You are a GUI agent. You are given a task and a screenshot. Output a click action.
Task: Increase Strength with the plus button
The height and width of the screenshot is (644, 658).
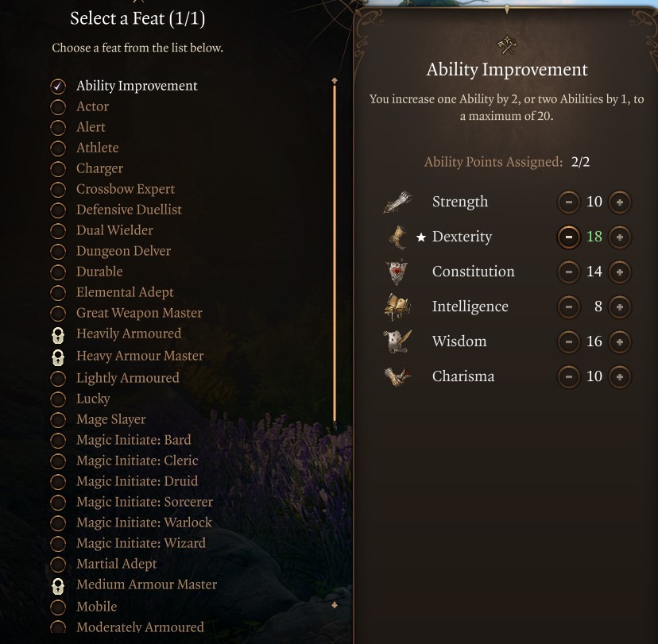pos(620,202)
